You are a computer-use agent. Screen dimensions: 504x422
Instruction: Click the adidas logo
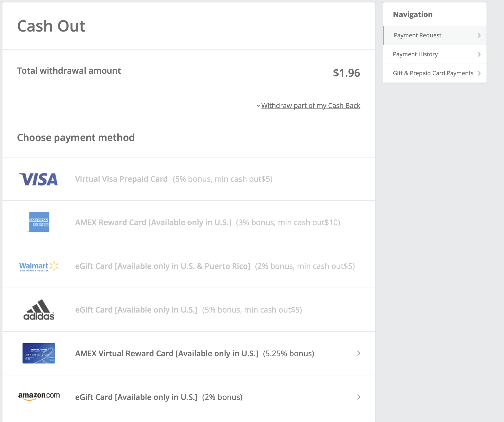(39, 310)
